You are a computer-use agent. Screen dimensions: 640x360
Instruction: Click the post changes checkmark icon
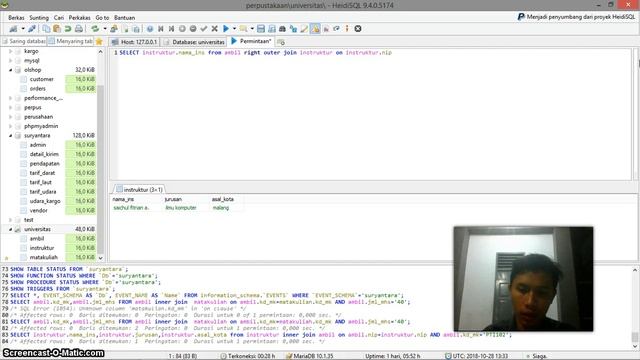(204, 29)
